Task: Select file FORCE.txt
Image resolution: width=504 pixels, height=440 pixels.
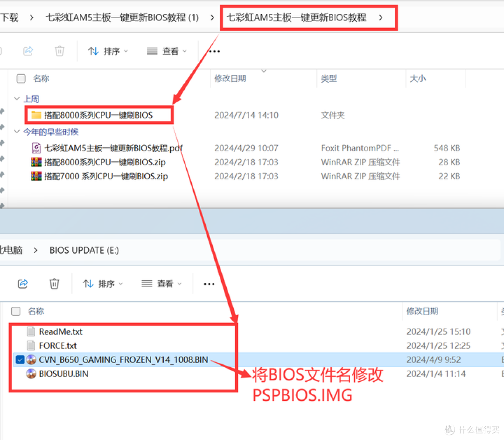Action: (58, 346)
